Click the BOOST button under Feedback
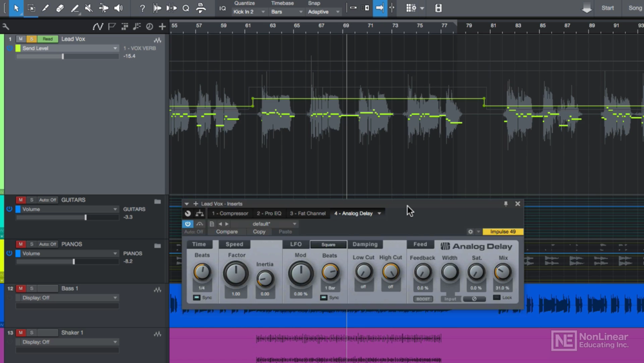 click(423, 299)
